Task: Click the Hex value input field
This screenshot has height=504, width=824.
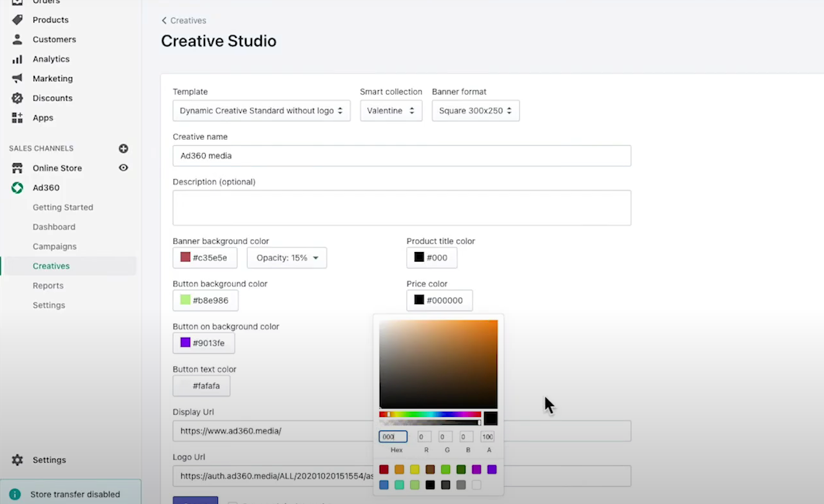Action: [393, 436]
